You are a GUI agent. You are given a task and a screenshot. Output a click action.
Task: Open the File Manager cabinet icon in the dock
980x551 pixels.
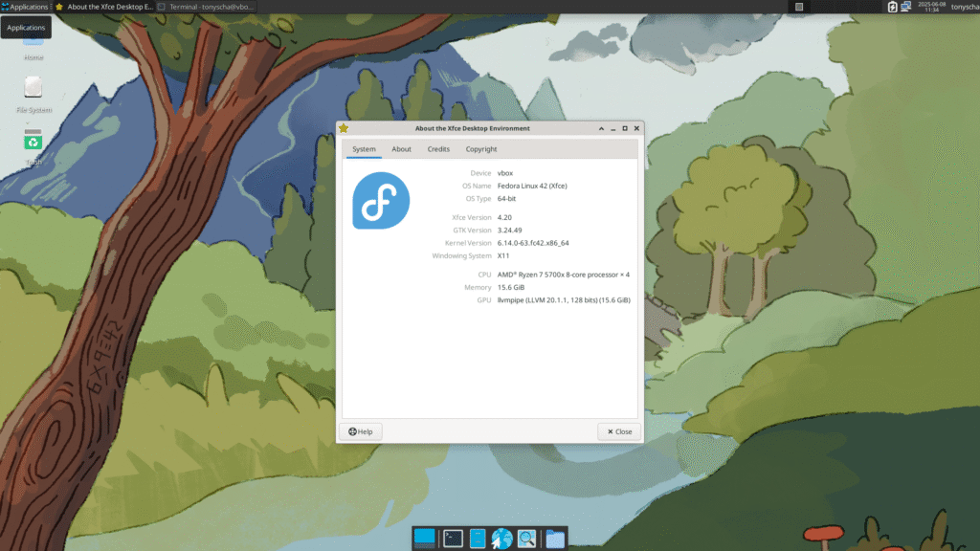[478, 538]
